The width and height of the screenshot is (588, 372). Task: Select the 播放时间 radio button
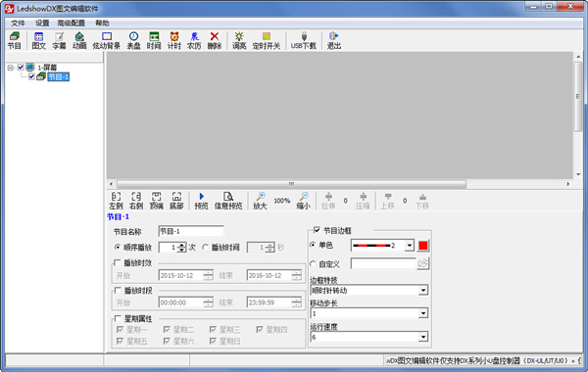pyautogui.click(x=205, y=248)
